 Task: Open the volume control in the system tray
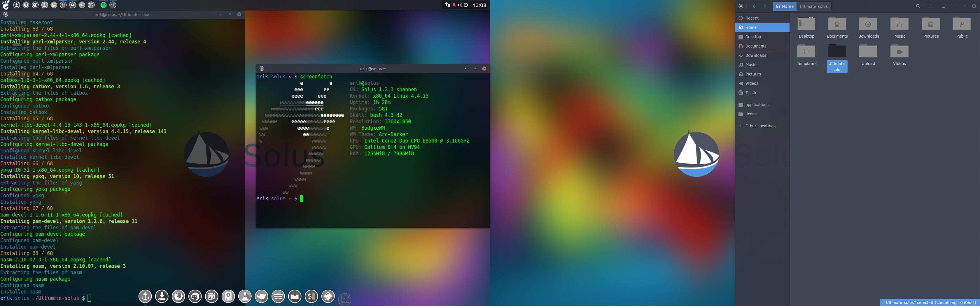[x=460, y=5]
